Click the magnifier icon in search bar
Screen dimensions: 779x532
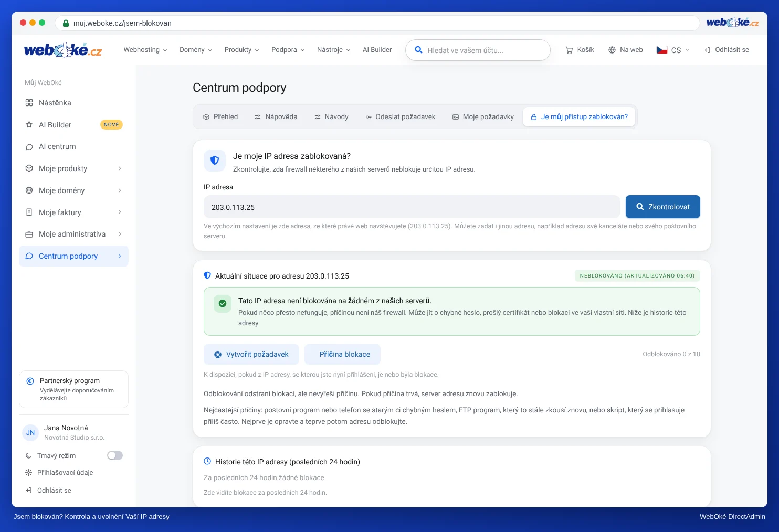point(418,50)
